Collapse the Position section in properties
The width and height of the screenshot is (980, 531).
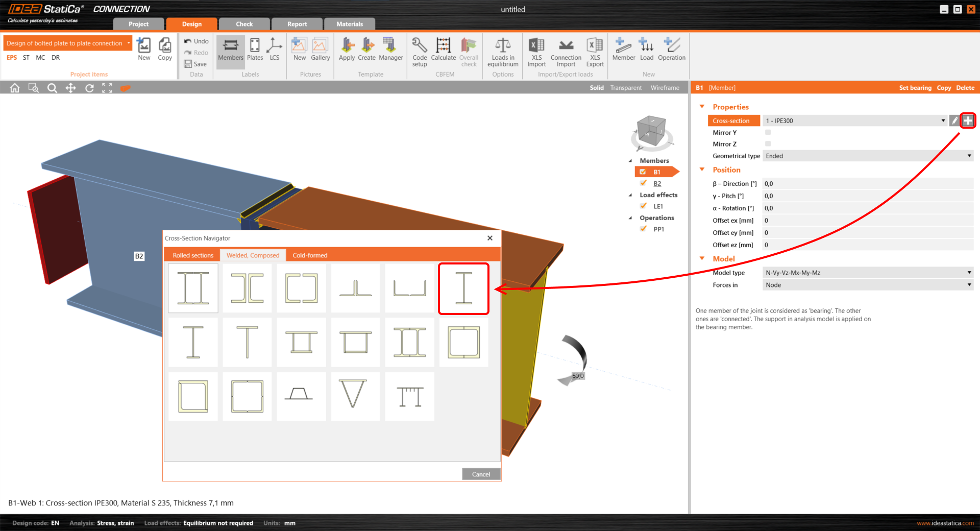click(702, 170)
